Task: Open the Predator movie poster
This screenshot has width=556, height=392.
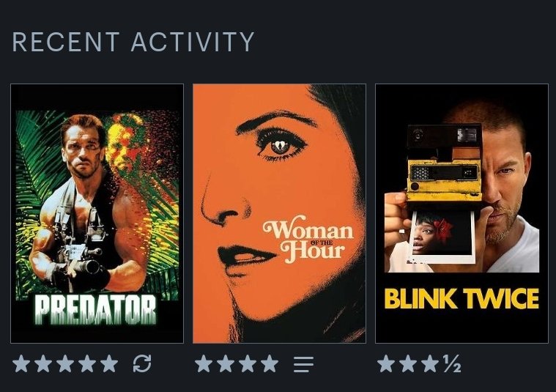Action: click(x=97, y=213)
